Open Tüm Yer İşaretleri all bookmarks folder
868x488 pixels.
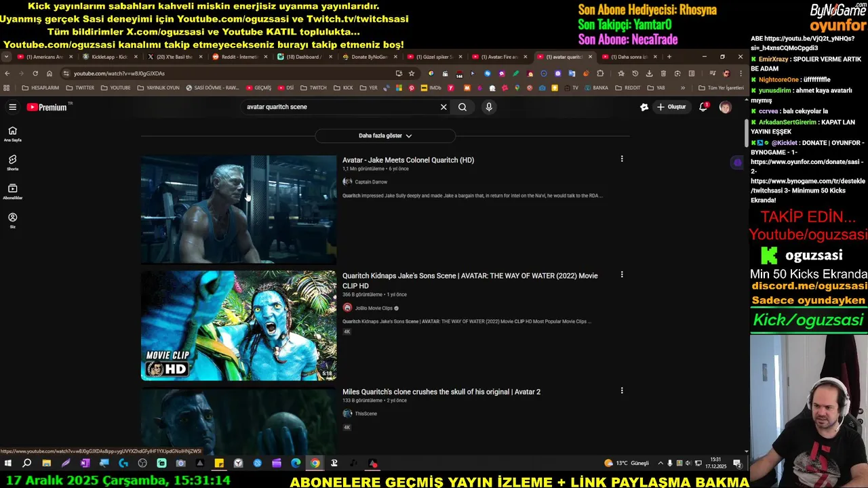pyautogui.click(x=721, y=87)
